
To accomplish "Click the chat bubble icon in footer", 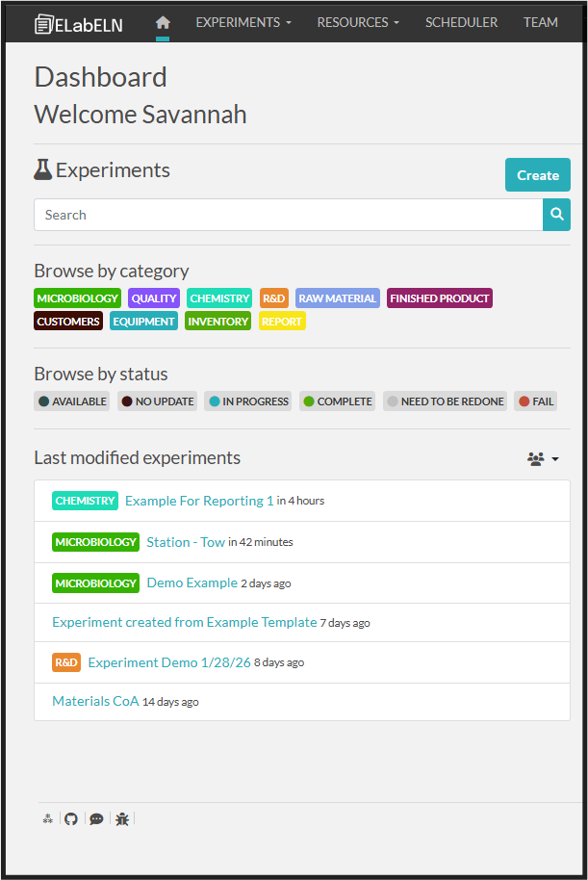I will 96,818.
